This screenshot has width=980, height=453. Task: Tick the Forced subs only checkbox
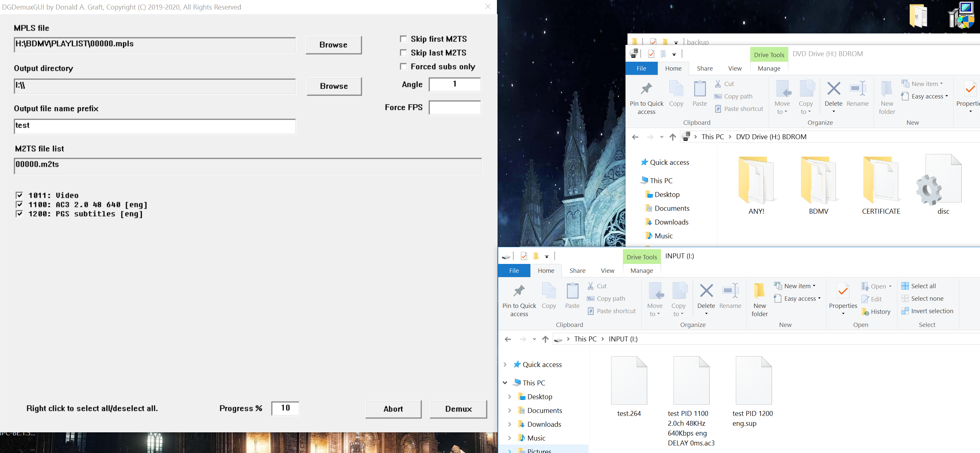(403, 67)
